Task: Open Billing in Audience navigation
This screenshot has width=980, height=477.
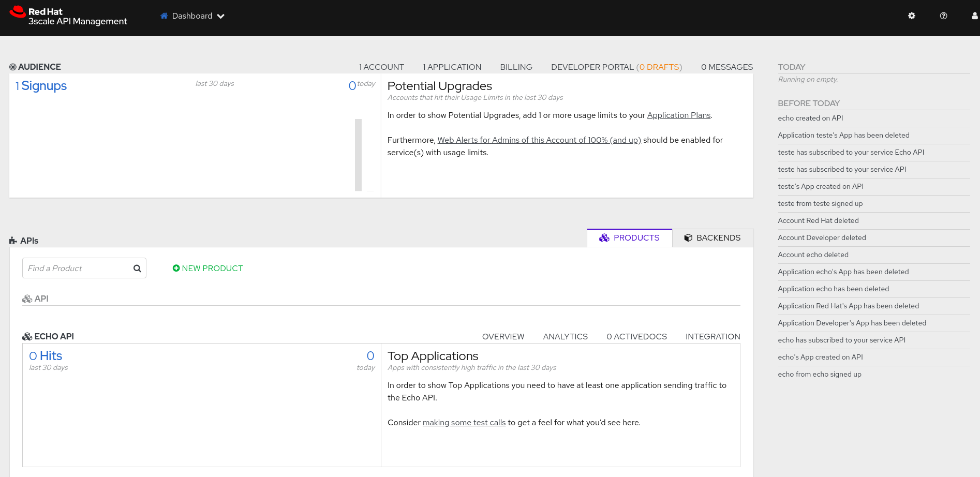Action: [516, 67]
